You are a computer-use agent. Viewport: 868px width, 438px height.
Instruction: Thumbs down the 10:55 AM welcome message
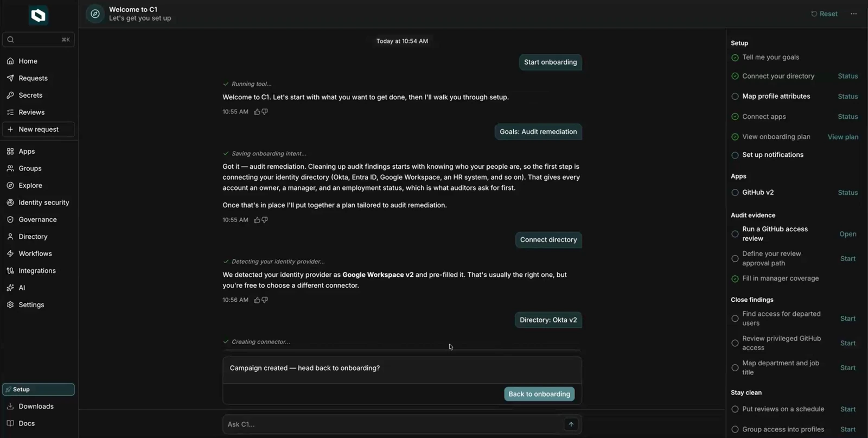265,112
